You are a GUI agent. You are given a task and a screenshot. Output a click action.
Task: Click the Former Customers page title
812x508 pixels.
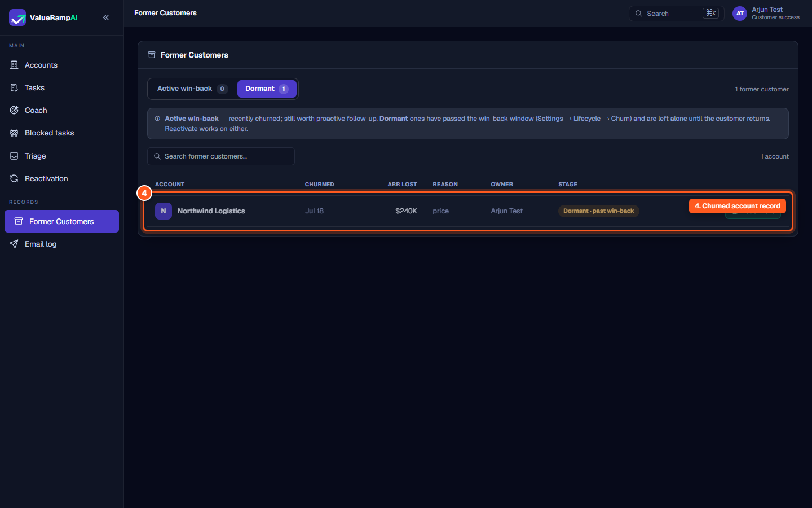pos(165,13)
